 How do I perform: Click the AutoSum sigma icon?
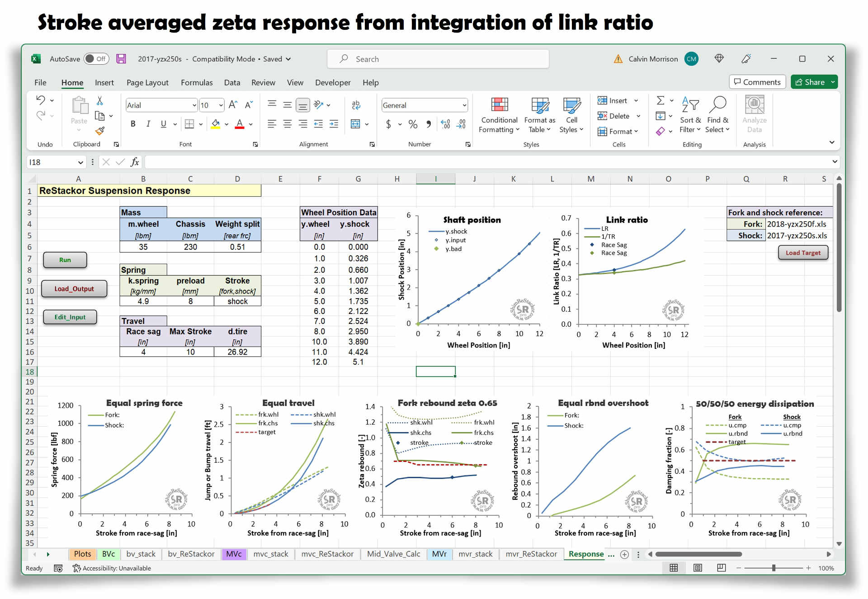click(660, 100)
